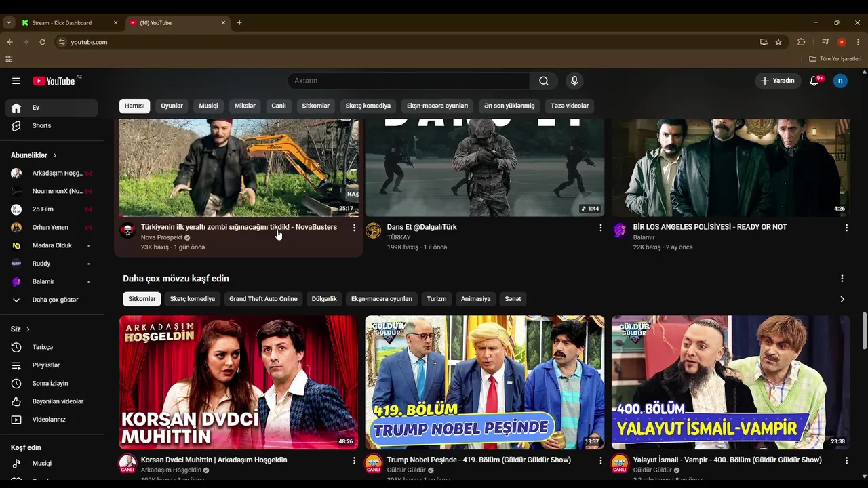Screen dimensions: 868x488
Task: Click the Yaradın create button
Action: [x=778, y=81]
